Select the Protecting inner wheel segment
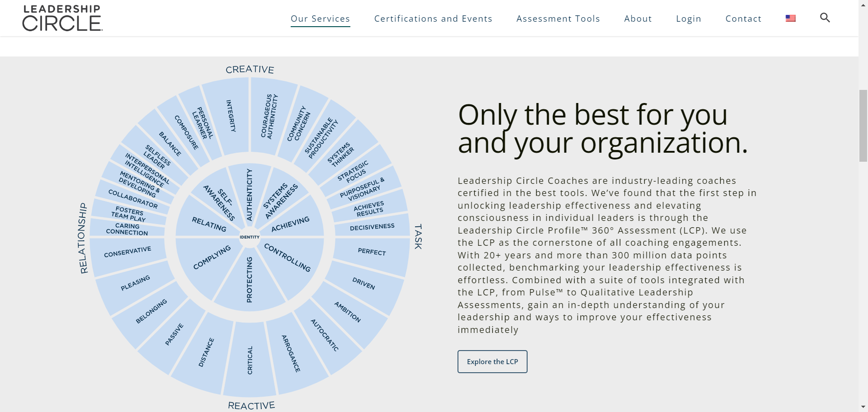Image resolution: width=868 pixels, height=412 pixels. click(x=249, y=280)
